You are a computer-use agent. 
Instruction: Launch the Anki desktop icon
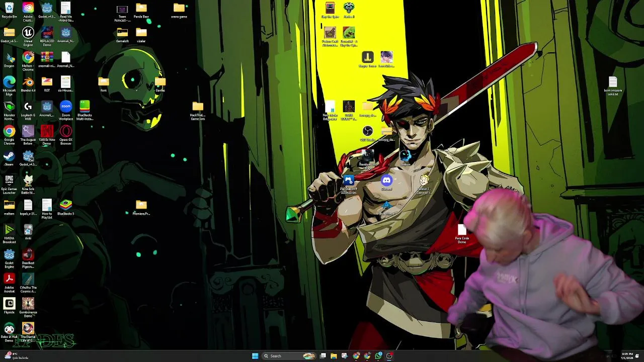click(28, 232)
